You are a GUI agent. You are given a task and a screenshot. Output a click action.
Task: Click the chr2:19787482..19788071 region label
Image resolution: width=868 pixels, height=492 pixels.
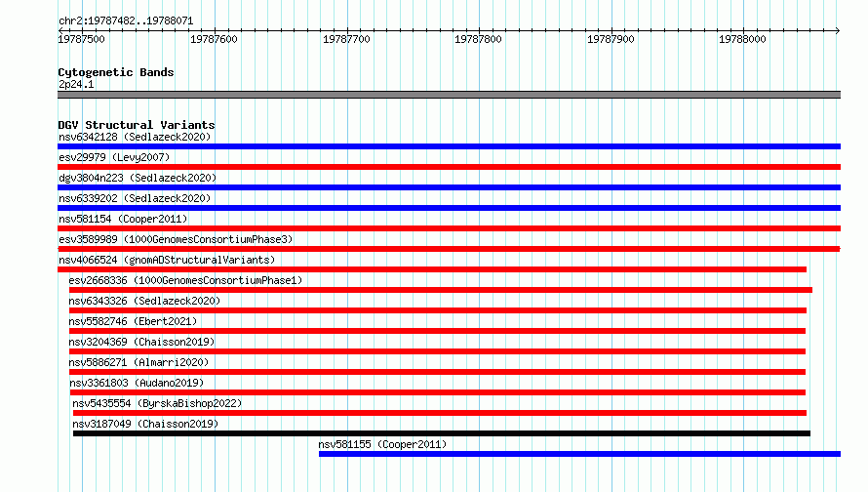click(126, 20)
